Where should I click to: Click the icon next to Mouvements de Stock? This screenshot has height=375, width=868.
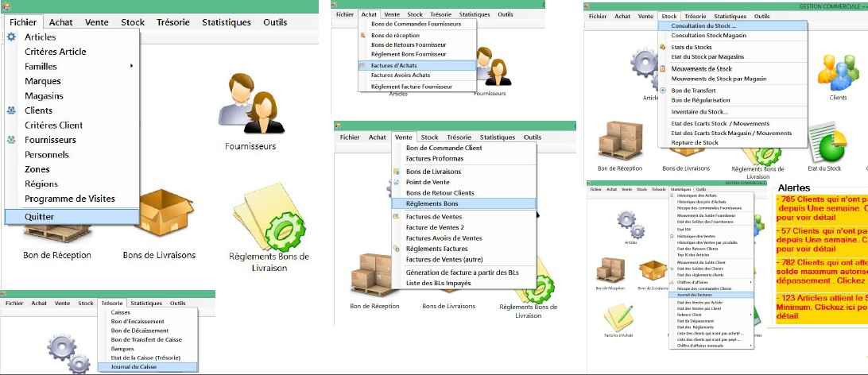point(664,69)
